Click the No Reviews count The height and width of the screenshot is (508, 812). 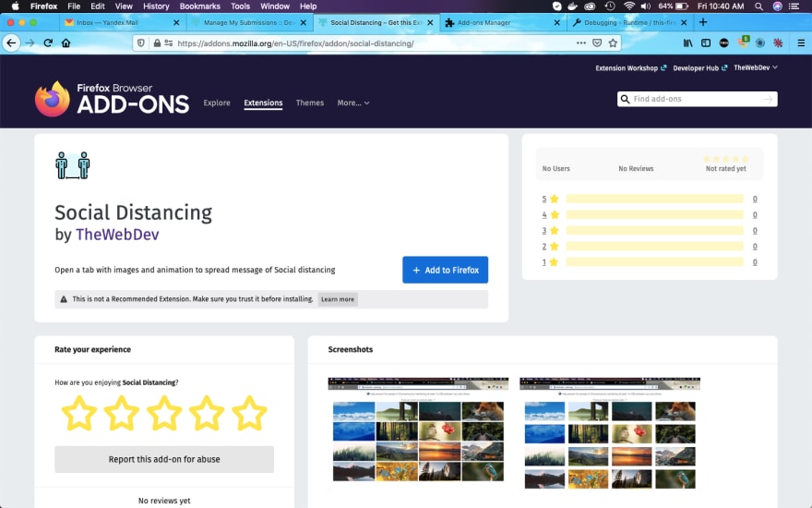coord(636,168)
